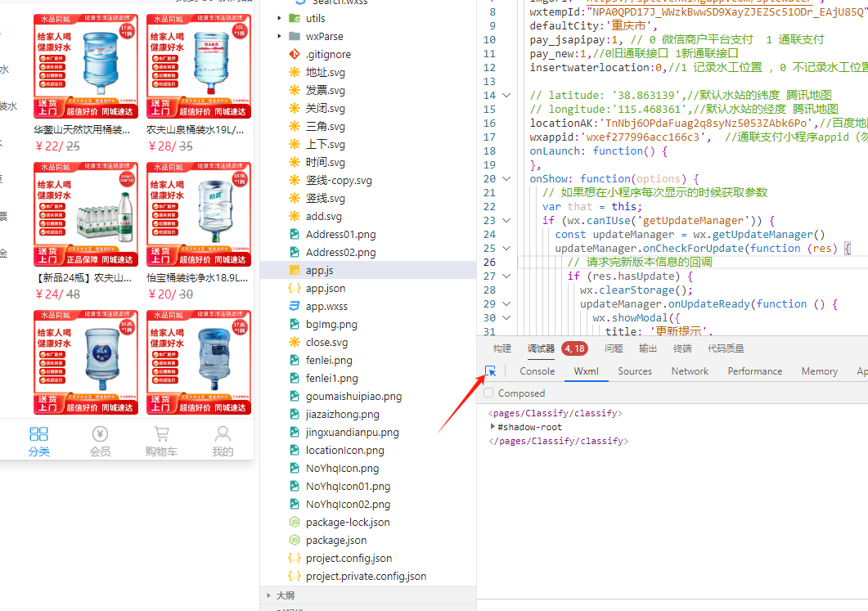
Task: Open the 构建 panel tab
Action: pyautogui.click(x=502, y=348)
